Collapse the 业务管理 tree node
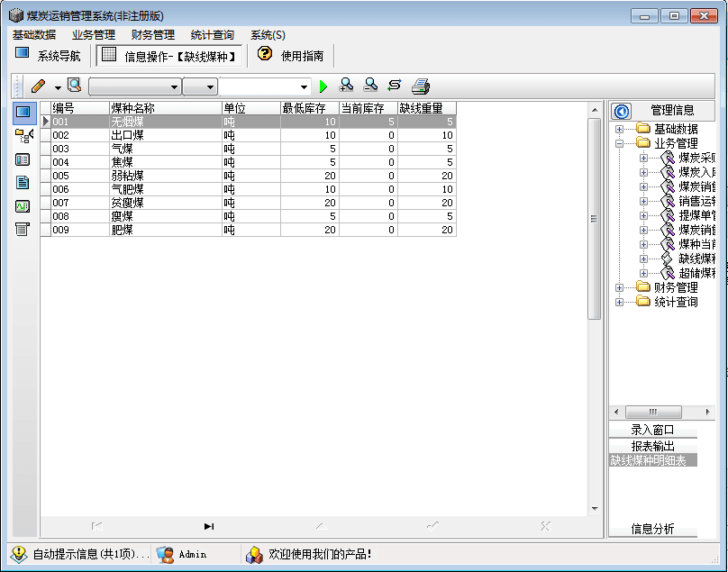This screenshot has width=728, height=572. click(619, 143)
